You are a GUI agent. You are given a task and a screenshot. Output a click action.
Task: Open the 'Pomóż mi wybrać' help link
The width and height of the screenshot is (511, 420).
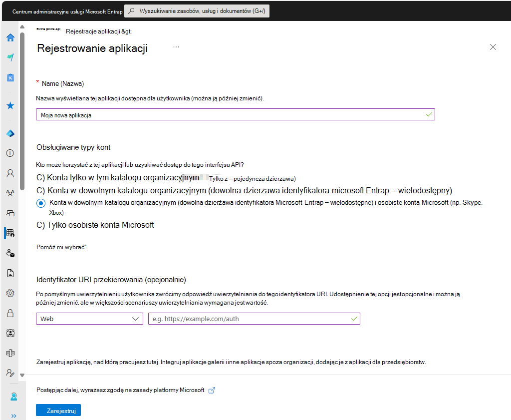click(62, 247)
